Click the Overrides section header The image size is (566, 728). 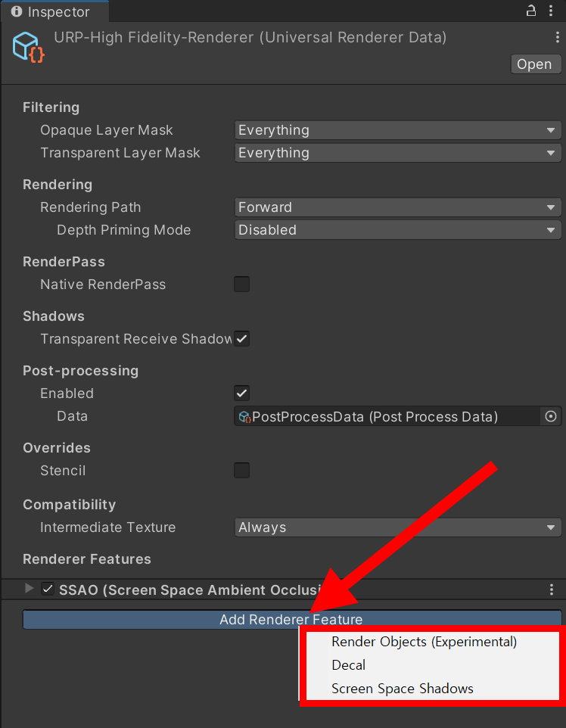coord(57,448)
